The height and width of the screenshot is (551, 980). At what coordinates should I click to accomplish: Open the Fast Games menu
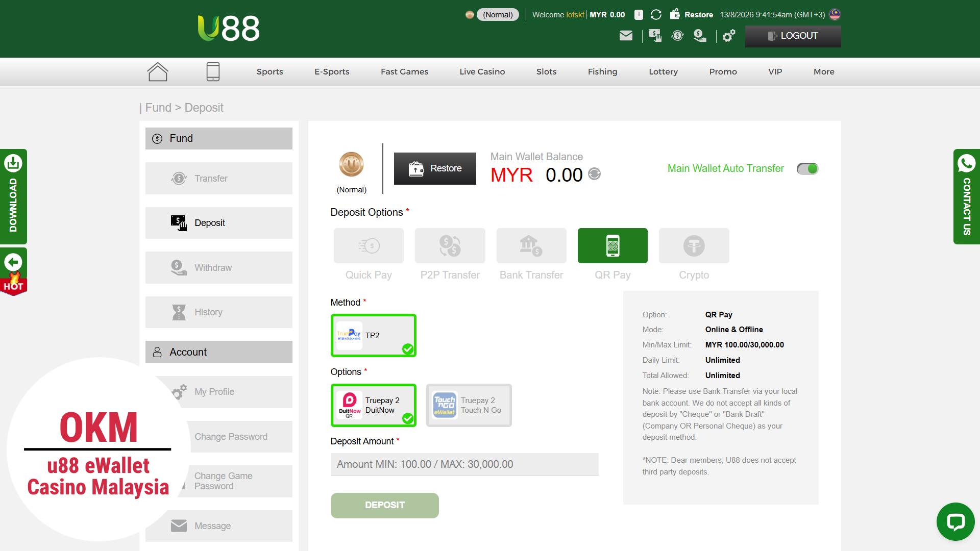(x=404, y=71)
